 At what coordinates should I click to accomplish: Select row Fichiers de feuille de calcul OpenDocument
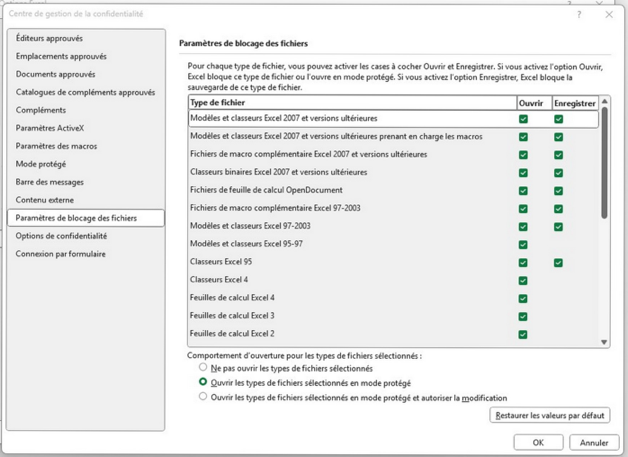pos(393,191)
